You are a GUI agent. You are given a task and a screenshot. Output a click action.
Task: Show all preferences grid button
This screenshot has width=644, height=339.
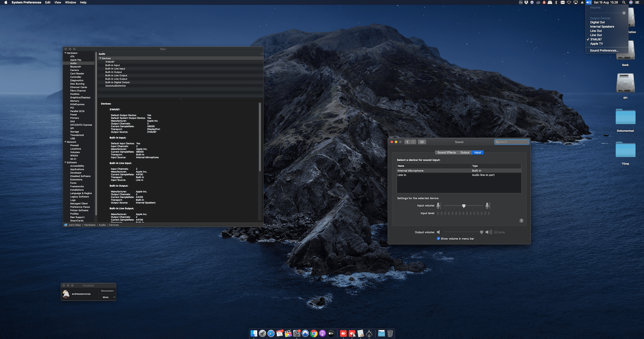pyautogui.click(x=422, y=142)
